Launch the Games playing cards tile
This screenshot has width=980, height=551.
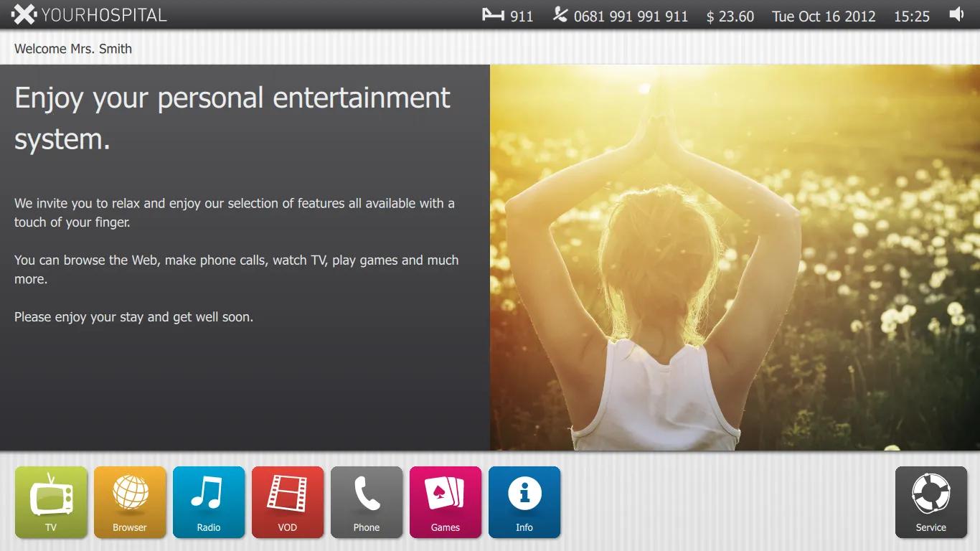(x=446, y=502)
